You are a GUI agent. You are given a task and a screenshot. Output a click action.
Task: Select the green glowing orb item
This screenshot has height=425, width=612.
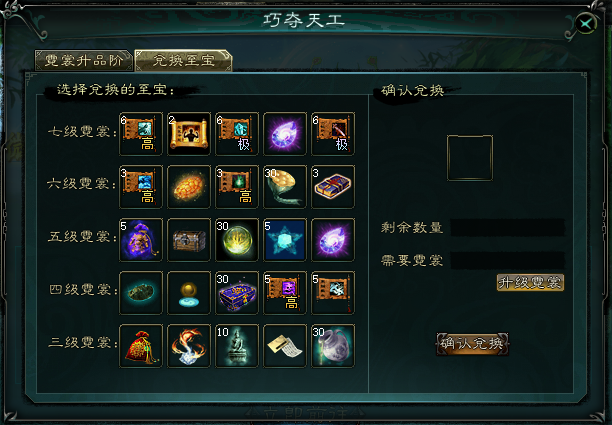237,240
